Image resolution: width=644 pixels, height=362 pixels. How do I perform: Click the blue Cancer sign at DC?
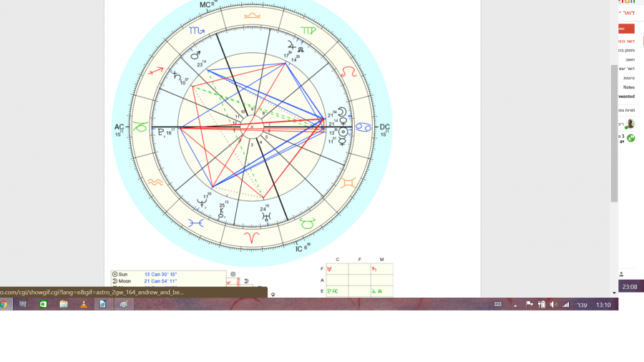364,127
